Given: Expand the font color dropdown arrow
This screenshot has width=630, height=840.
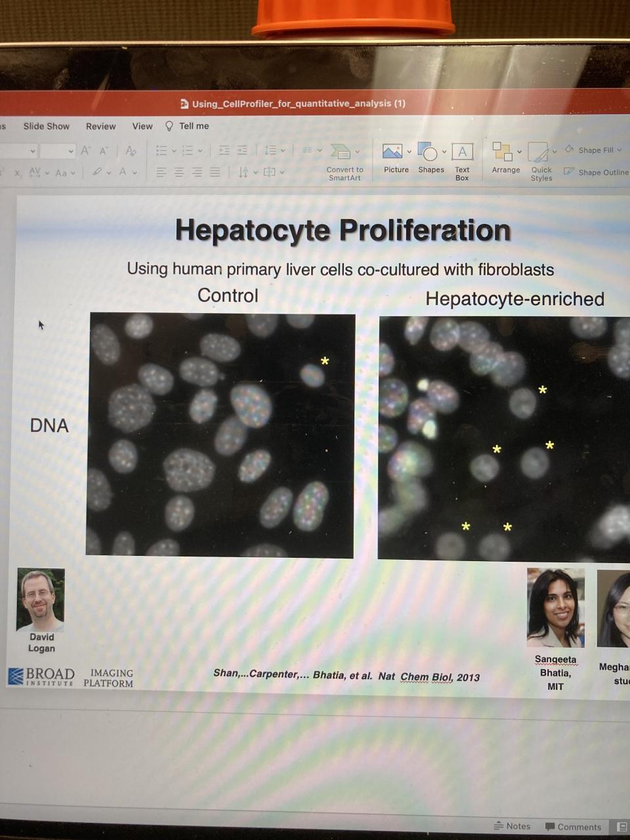Looking at the screenshot, I should 135,173.
